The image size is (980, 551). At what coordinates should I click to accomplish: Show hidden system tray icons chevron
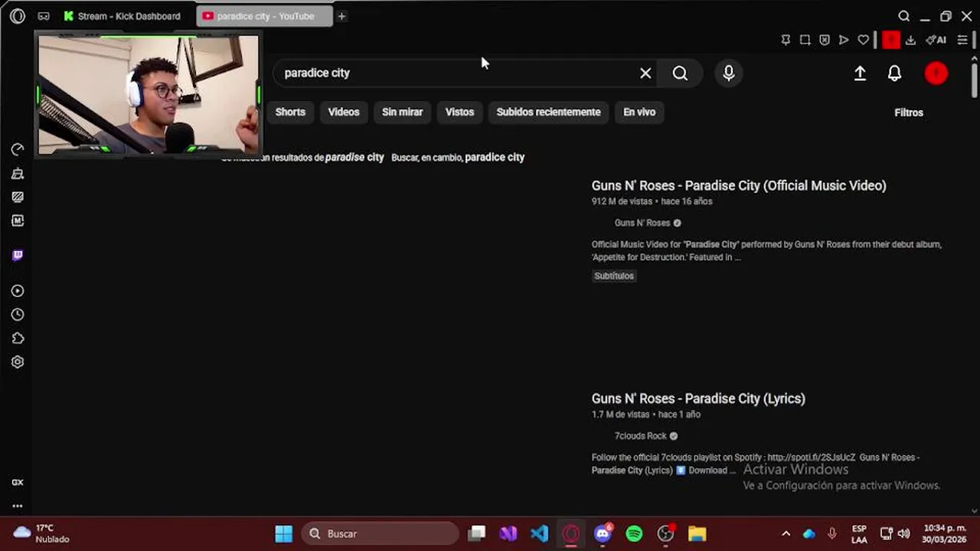click(x=786, y=533)
